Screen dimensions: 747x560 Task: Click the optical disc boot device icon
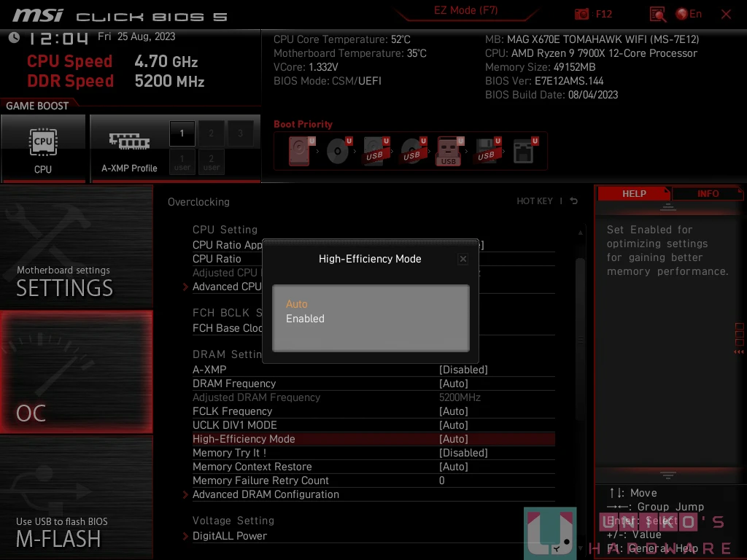coord(338,151)
